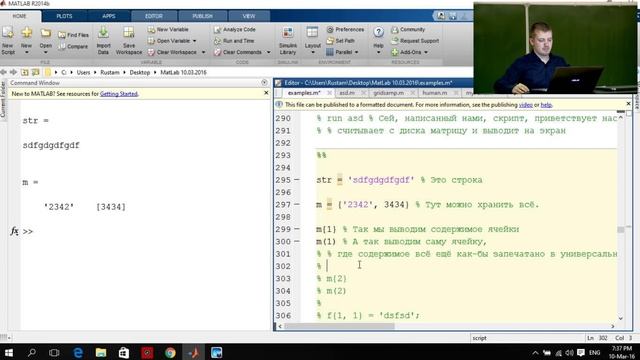The width and height of the screenshot is (640, 360).
Task: Click the up one folder icon
Action: click(x=25, y=72)
